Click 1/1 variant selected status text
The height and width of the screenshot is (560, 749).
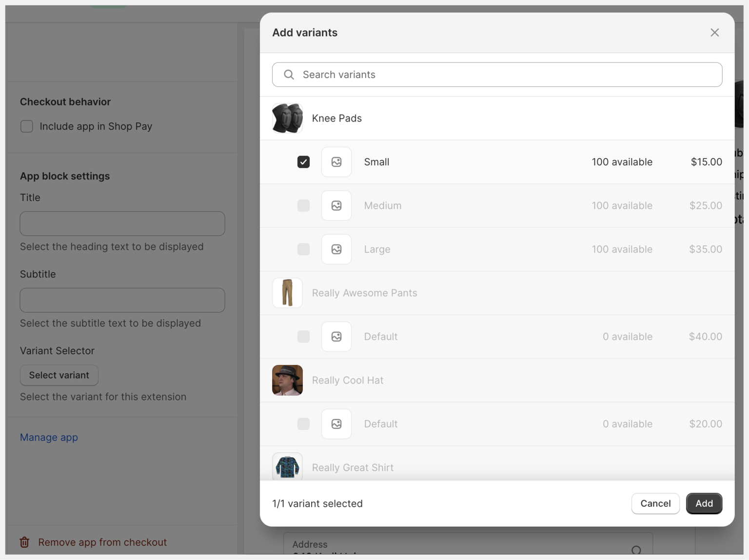(x=317, y=503)
